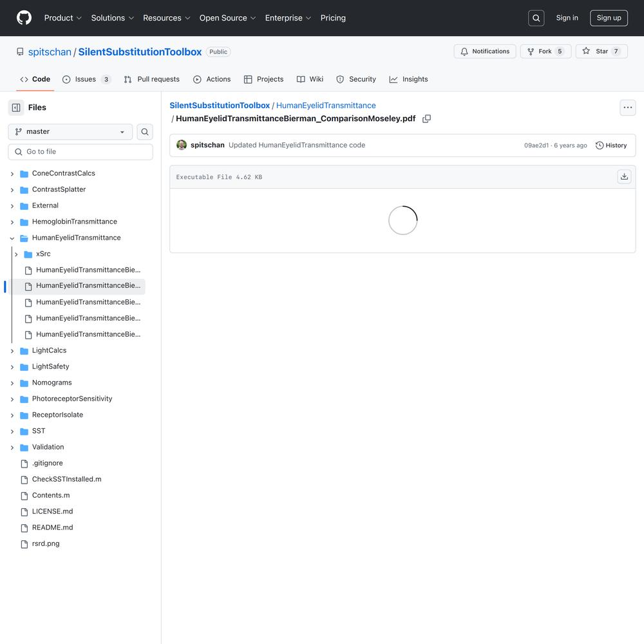Expand the HemoglobinTransmittance folder chevron
The height and width of the screenshot is (644, 644).
[x=12, y=222]
